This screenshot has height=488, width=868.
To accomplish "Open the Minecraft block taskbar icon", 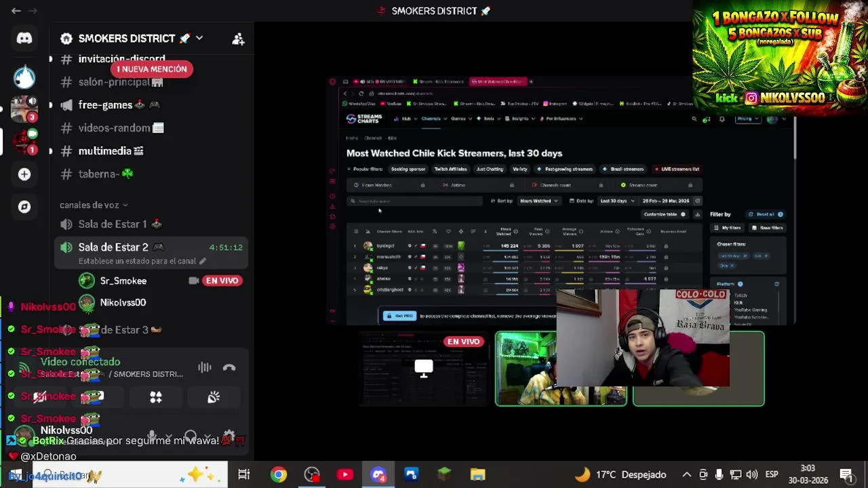I will click(444, 474).
